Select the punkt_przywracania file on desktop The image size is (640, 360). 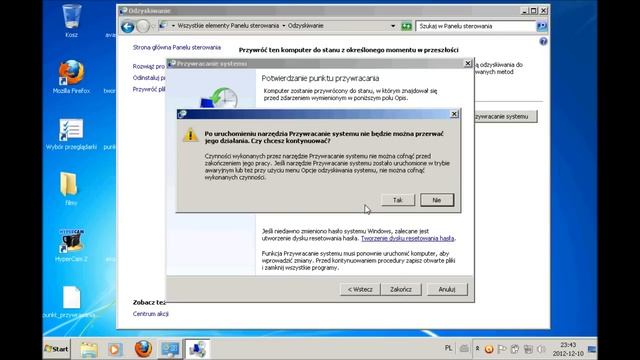(71, 302)
